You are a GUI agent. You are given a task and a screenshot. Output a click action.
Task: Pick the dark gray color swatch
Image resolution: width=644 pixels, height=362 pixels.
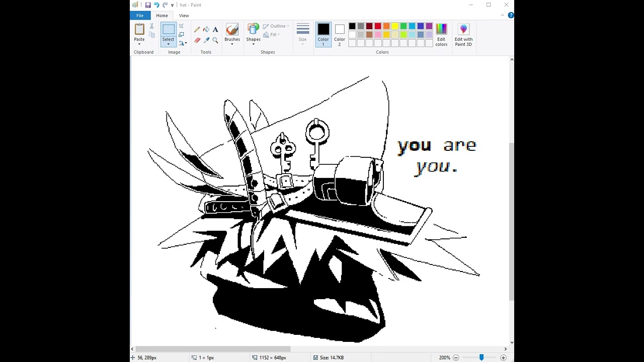[x=361, y=26]
